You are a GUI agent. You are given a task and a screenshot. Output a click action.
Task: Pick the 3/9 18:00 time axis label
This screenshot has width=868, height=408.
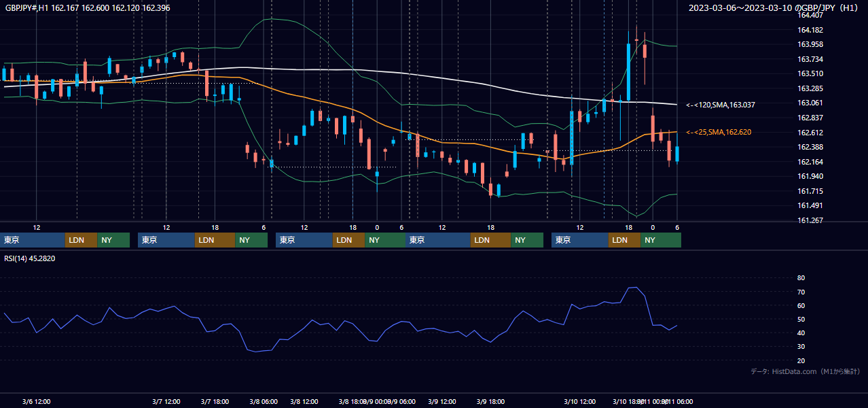coord(490,401)
